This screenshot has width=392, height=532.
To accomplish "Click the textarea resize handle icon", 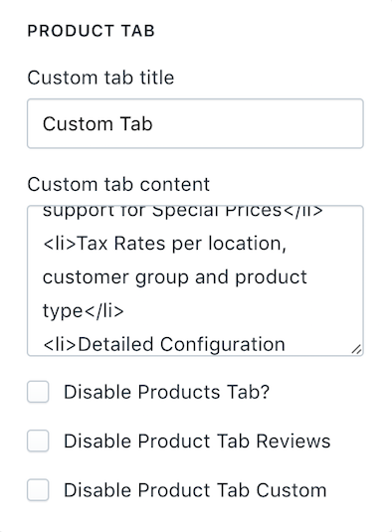I will click(356, 349).
